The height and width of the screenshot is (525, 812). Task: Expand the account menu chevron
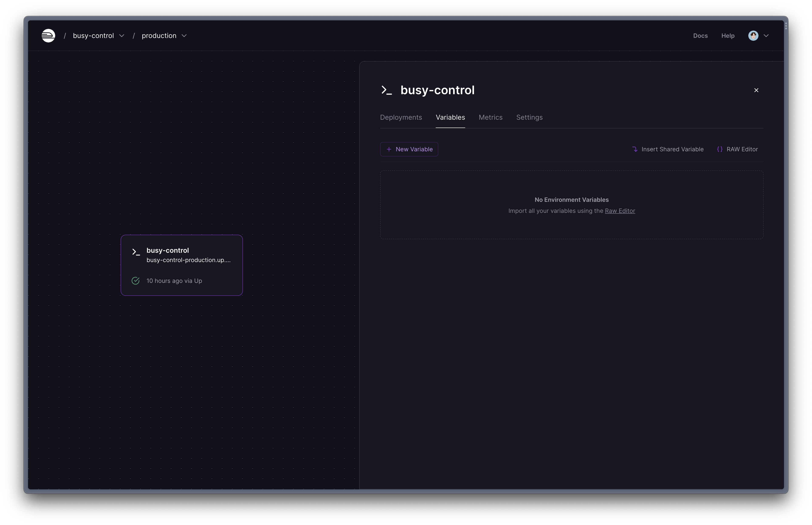click(766, 36)
